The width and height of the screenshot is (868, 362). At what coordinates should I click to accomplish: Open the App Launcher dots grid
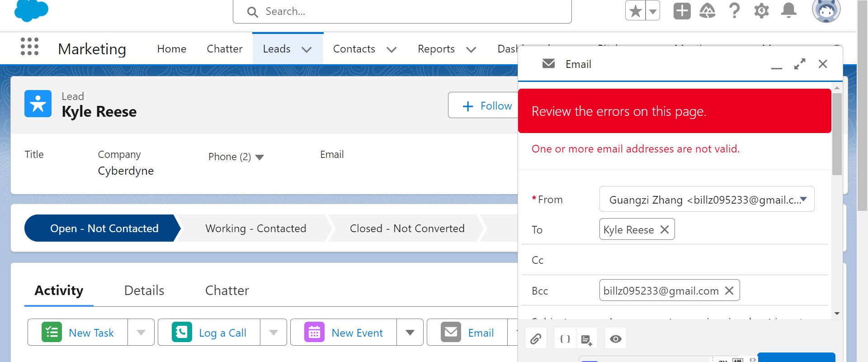30,47
